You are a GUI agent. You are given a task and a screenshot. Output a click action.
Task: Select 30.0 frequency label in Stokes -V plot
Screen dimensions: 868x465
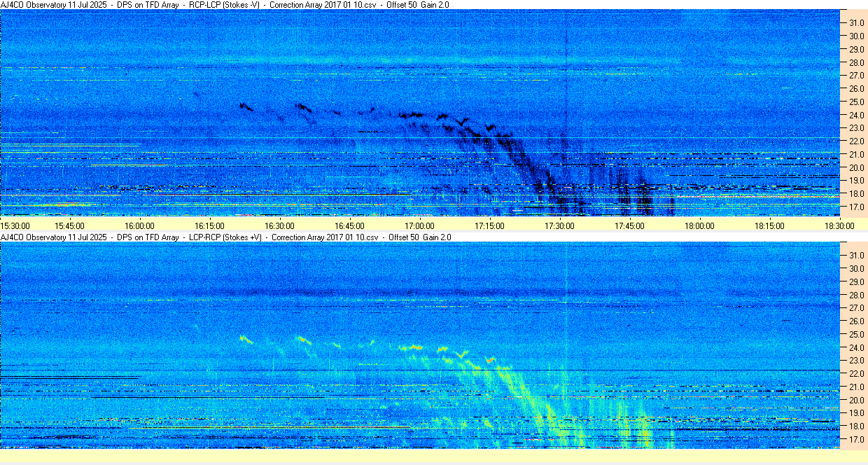(856, 36)
